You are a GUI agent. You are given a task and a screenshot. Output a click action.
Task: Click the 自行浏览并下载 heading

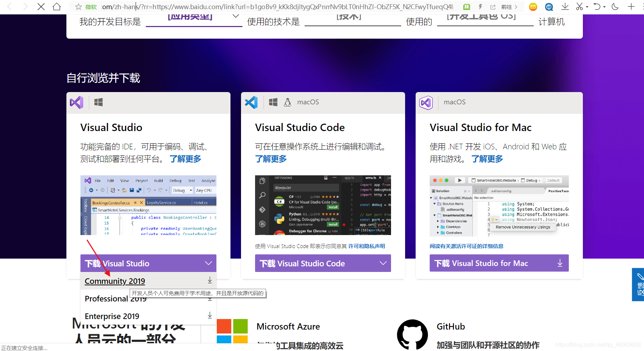pos(103,78)
